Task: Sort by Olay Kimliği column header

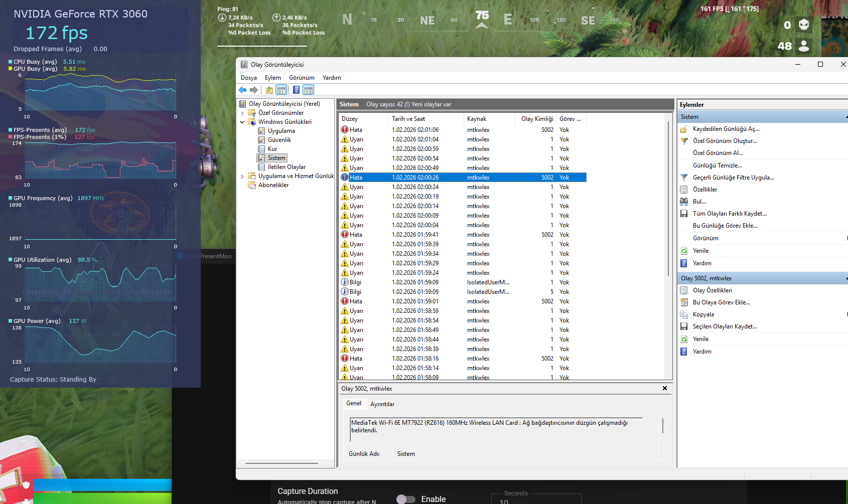Action: 536,119
